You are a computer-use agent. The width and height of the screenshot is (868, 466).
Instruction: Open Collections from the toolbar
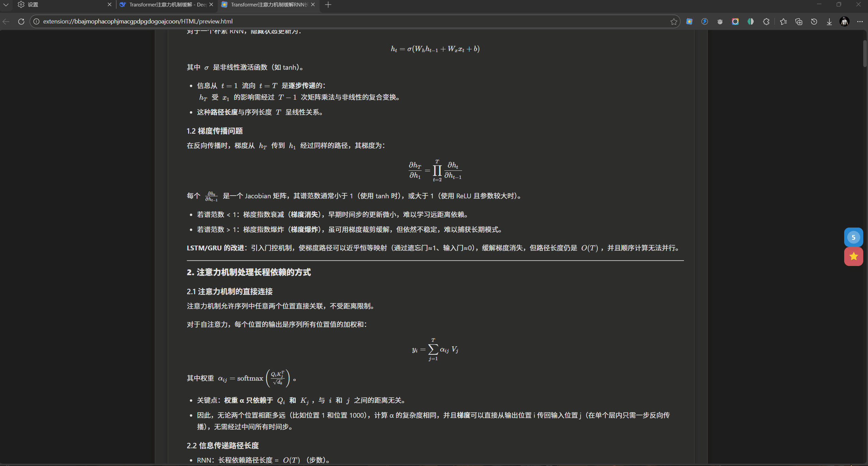tap(798, 21)
